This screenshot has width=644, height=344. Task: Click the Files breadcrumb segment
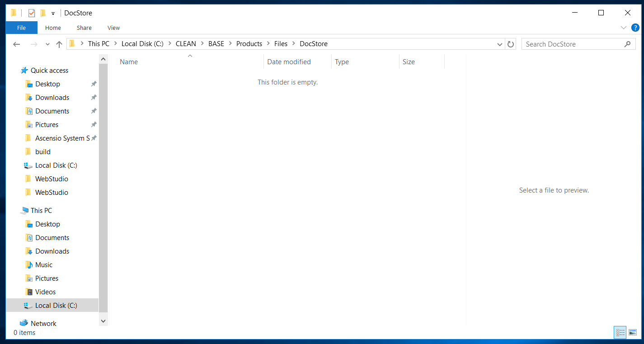pyautogui.click(x=281, y=44)
